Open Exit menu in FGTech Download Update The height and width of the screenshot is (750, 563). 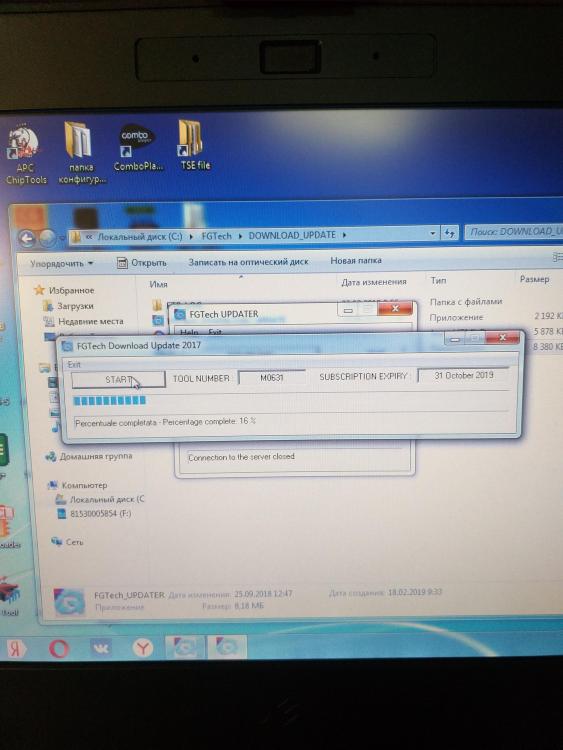click(x=74, y=364)
